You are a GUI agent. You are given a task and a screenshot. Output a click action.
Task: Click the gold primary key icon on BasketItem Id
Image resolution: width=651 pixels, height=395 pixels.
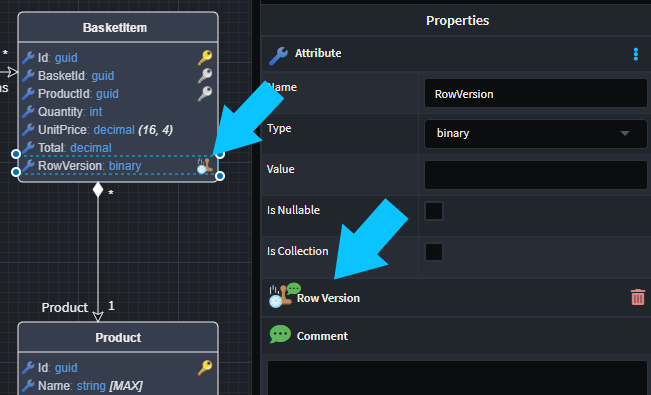pyautogui.click(x=205, y=57)
